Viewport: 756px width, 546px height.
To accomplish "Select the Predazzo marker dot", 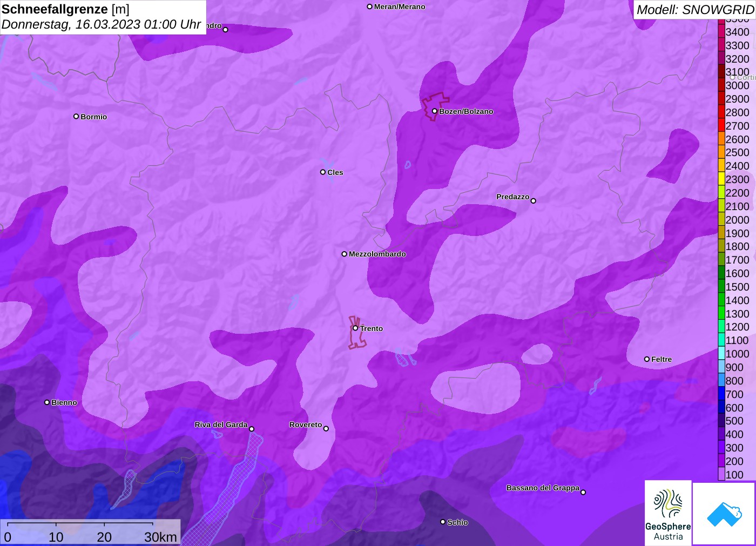I will (x=534, y=201).
